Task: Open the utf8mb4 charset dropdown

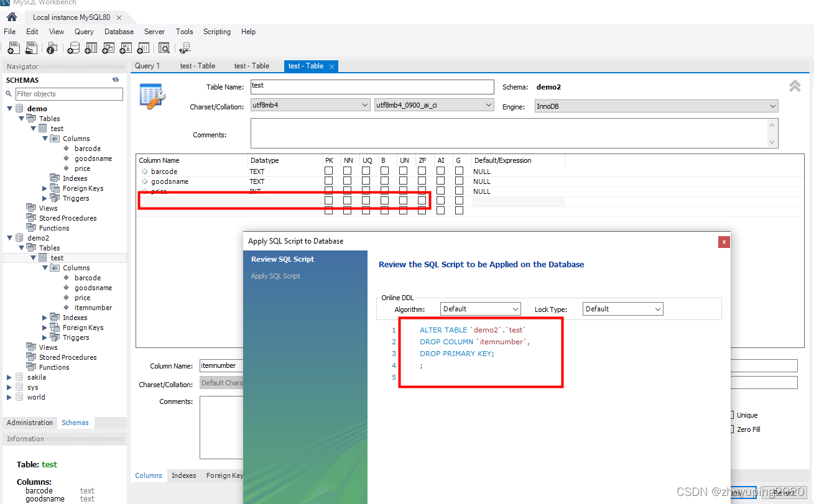Action: pyautogui.click(x=310, y=106)
